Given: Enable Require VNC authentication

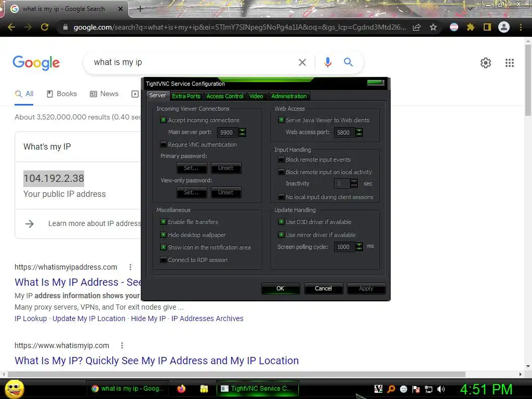Looking at the screenshot, I should click(163, 144).
